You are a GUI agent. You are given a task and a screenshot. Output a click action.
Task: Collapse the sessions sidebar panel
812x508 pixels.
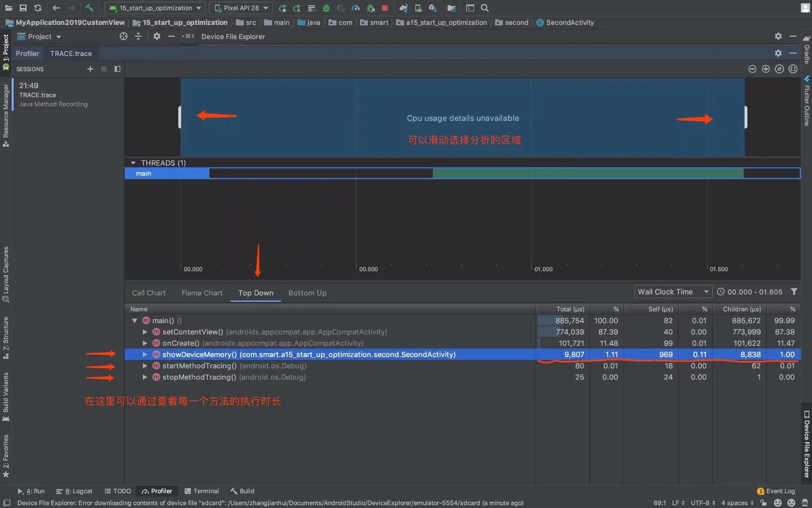[x=117, y=69]
